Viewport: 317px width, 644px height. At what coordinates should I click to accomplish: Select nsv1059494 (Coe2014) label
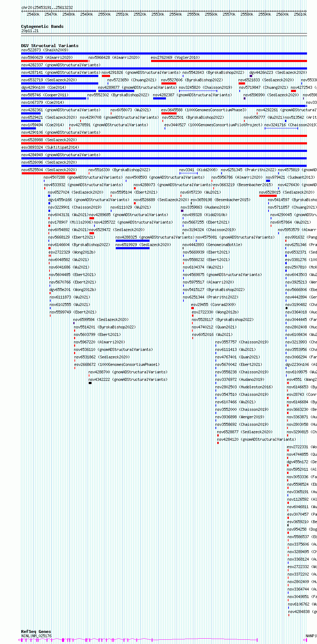(x=43, y=125)
